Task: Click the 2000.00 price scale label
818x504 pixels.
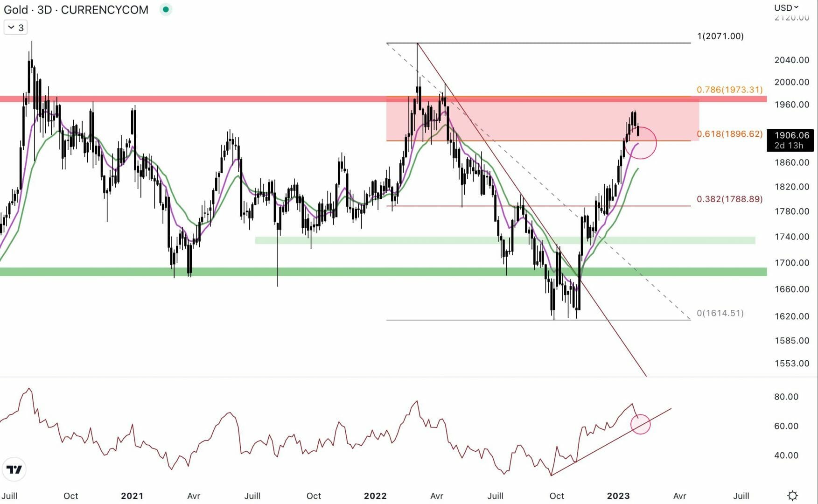Action: (x=791, y=82)
